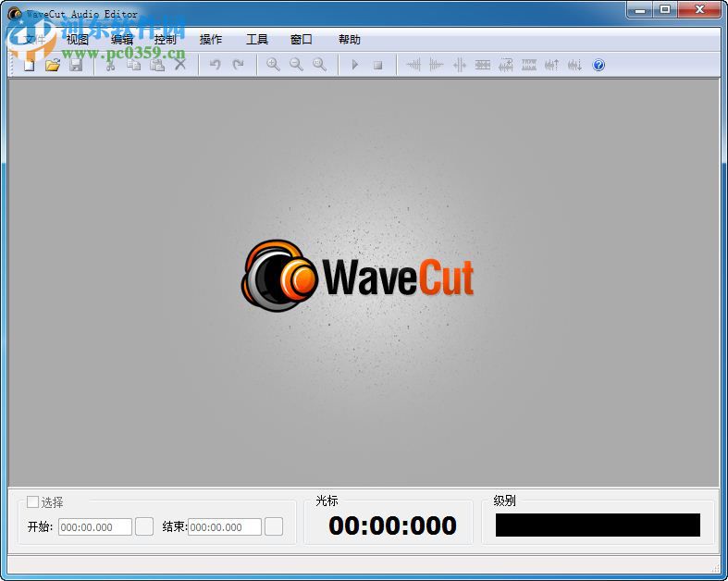Open the 工具 menu

pos(257,40)
